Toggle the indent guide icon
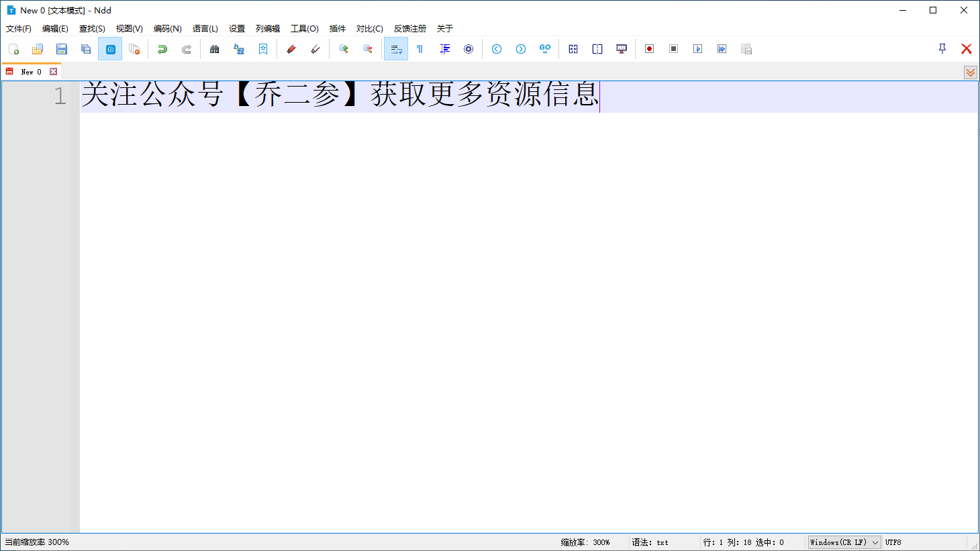Viewport: 980px width, 551px height. pos(444,49)
